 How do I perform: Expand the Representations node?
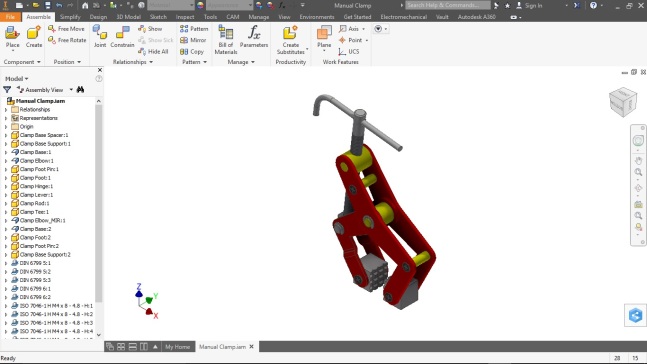tap(6, 118)
